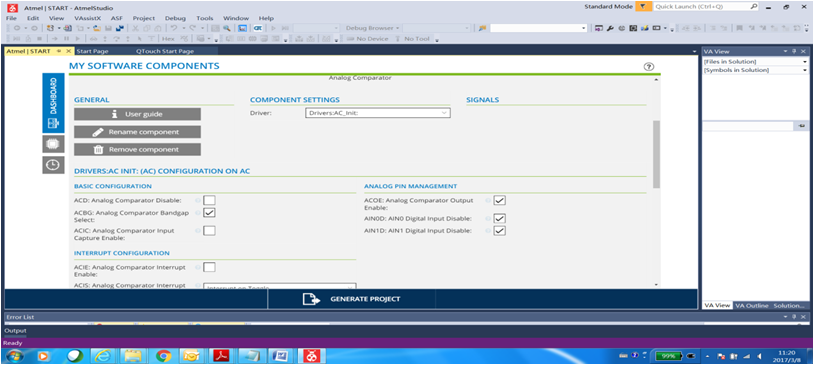Screen dimensions: 814x365
Task: Open the Tools menu
Action: (x=205, y=18)
